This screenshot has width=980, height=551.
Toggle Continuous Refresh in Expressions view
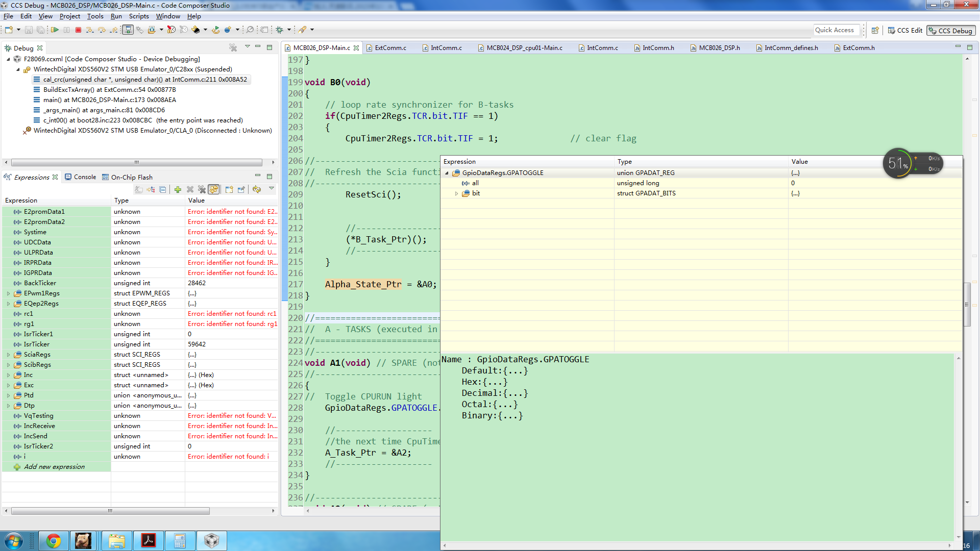pyautogui.click(x=214, y=190)
